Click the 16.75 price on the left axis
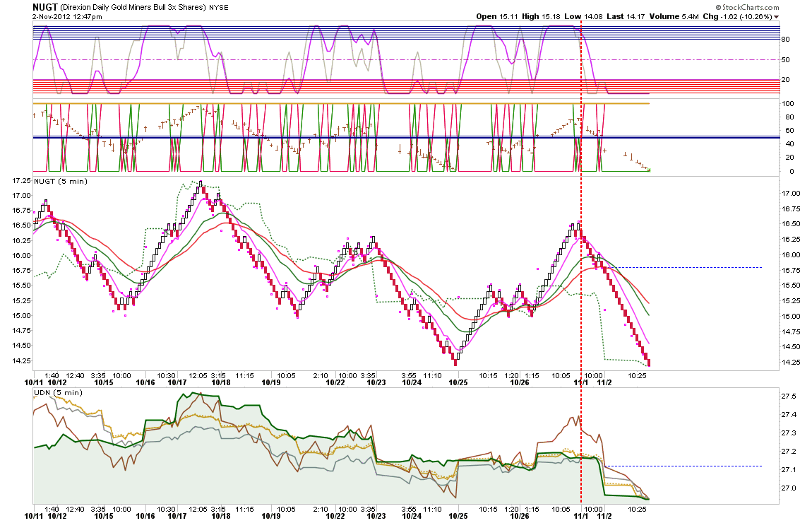Viewport: 812px width, 523px height. (21, 211)
